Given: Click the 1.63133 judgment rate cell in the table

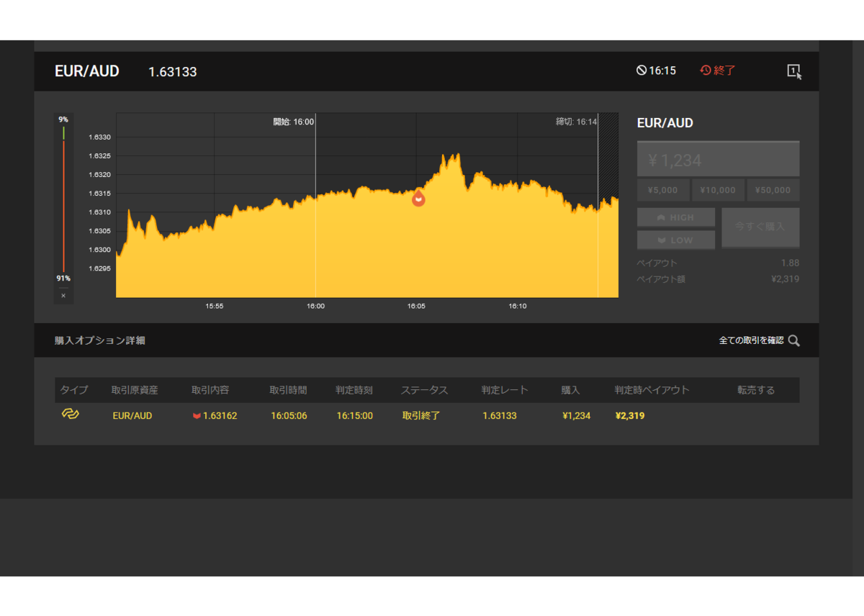Looking at the screenshot, I should click(500, 416).
